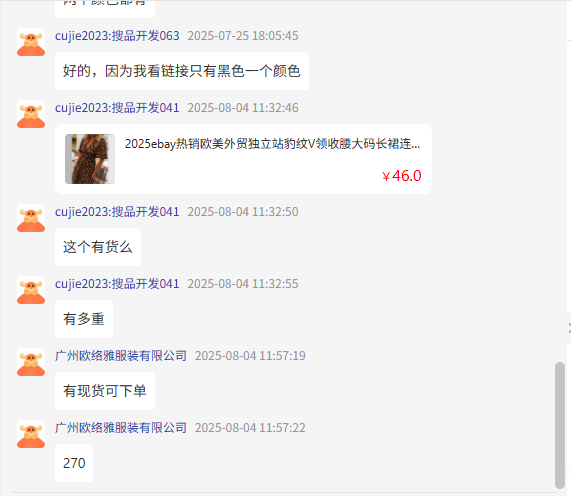Click avatar beside 这个有货么 message

click(x=31, y=218)
